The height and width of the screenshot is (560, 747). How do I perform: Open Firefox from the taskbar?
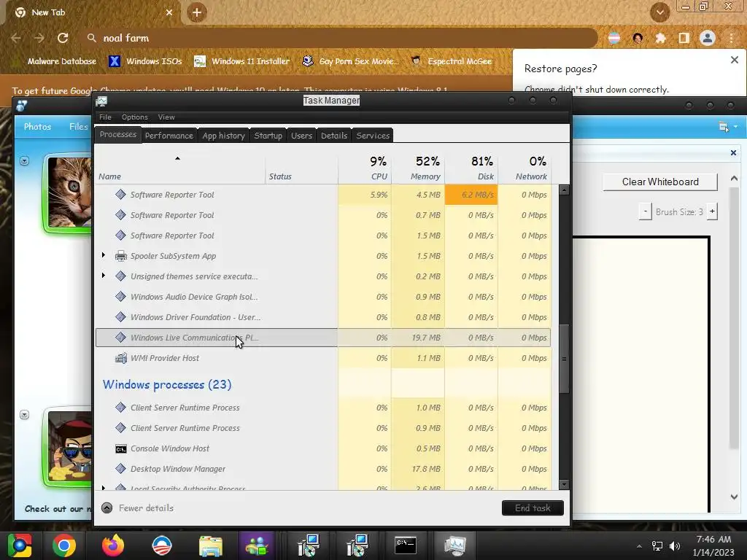click(x=113, y=545)
